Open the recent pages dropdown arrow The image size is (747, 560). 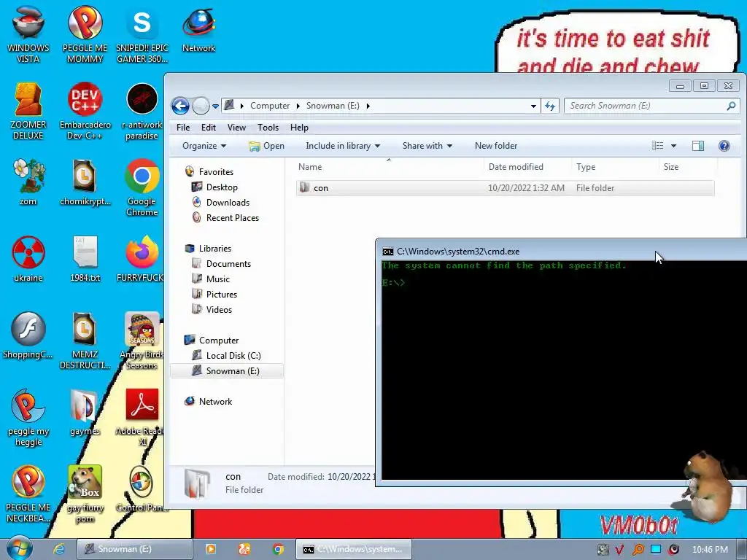[x=215, y=106]
